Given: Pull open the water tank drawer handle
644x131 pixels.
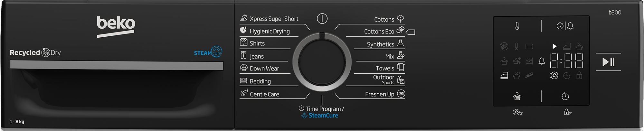Looking at the screenshot, I should [117, 65].
